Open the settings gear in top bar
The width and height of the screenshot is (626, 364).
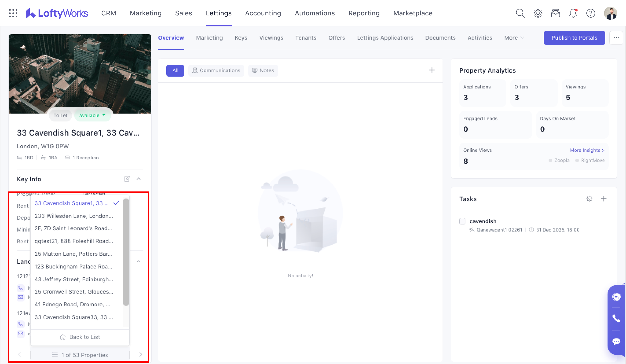pyautogui.click(x=538, y=13)
